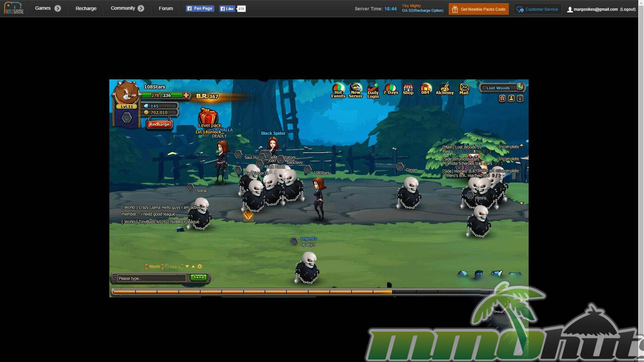This screenshot has width=644, height=362.
Task: Open the Hot Events icon
Action: coord(338,90)
